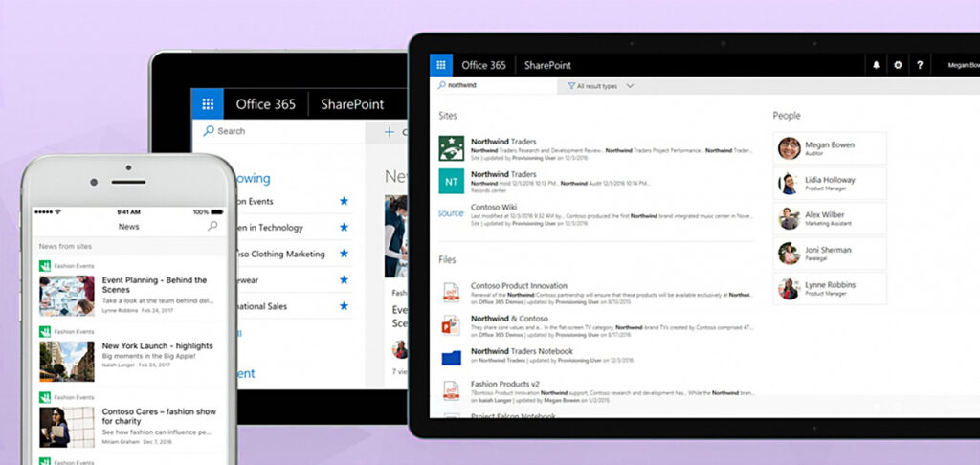Tap the 'Contoso Cares – fashion show' headline
Image resolution: width=980 pixels, height=465 pixels.
(159, 416)
